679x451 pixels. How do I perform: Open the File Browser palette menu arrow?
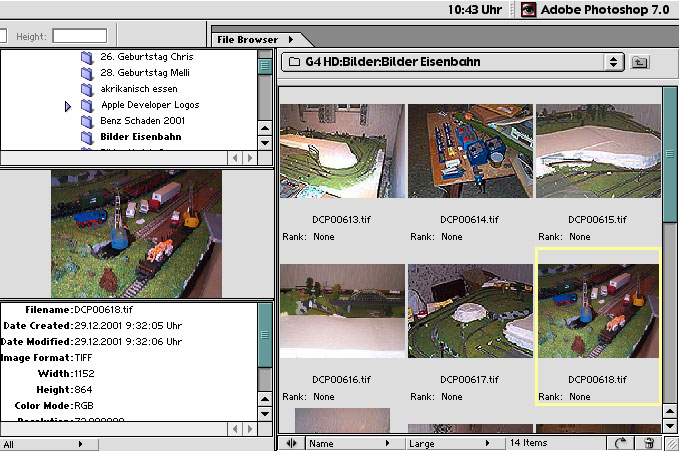tap(291, 39)
